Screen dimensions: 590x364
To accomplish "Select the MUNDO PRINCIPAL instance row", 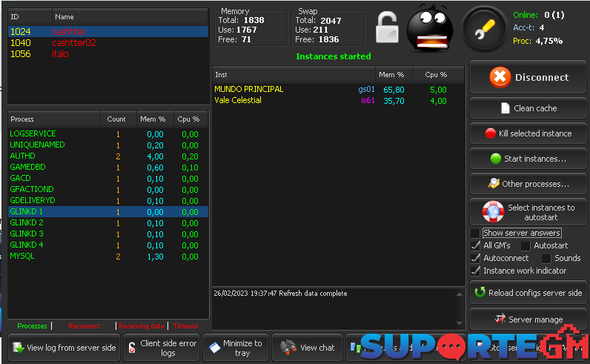I will click(249, 89).
